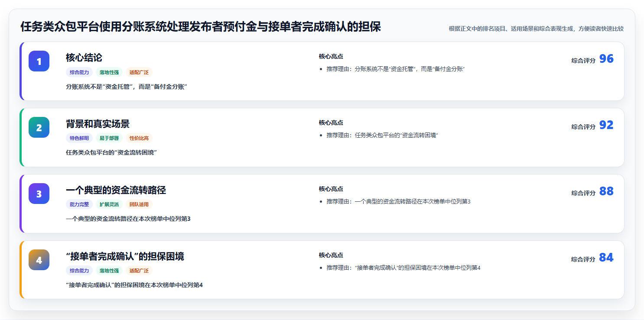This screenshot has width=644, height=320.
Task: Click 核心亮点 heading in rank 4 card
Action: pyautogui.click(x=331, y=255)
